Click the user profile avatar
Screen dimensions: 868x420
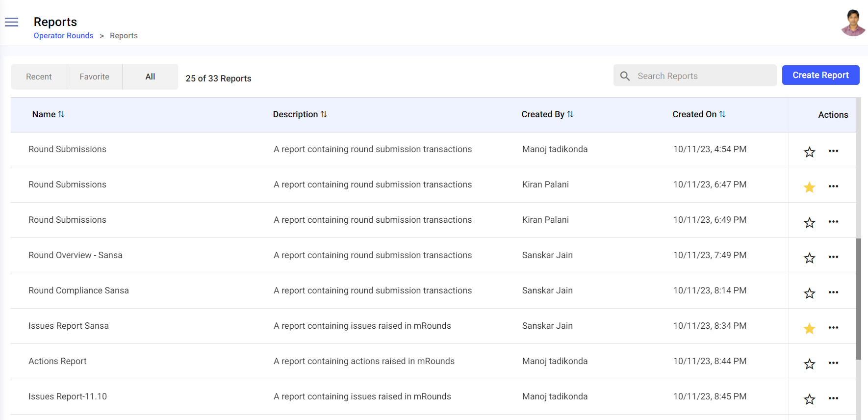point(853,23)
